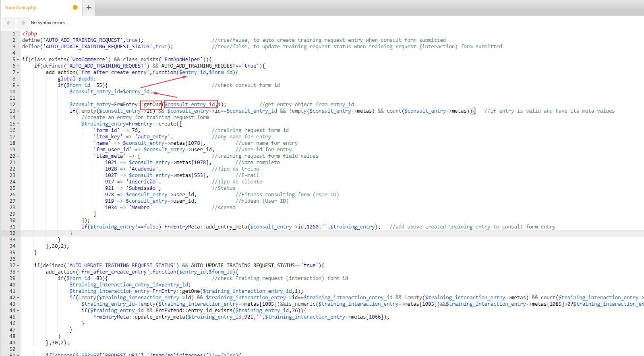Screen dimensions: 644x356
Task: Open a new tab with plus button
Action: [x=89, y=7]
